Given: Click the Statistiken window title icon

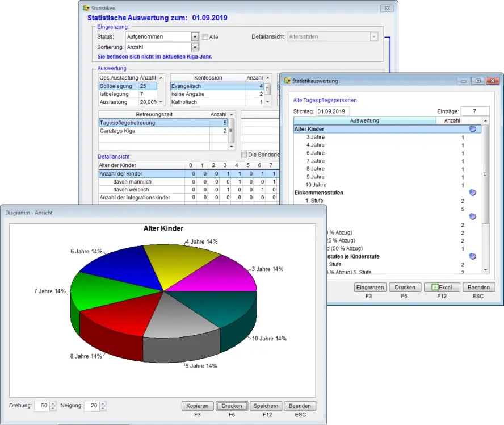Looking at the screenshot, I should point(86,8).
